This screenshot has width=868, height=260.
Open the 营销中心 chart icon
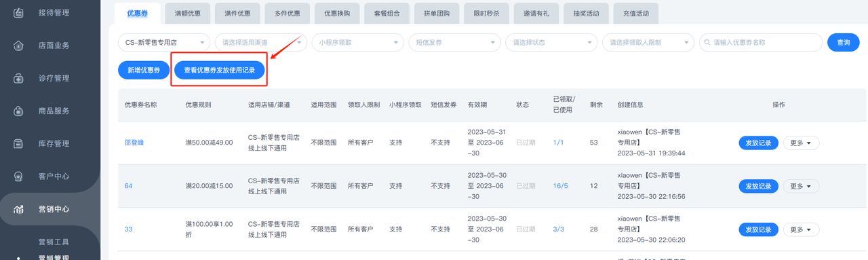coord(19,209)
